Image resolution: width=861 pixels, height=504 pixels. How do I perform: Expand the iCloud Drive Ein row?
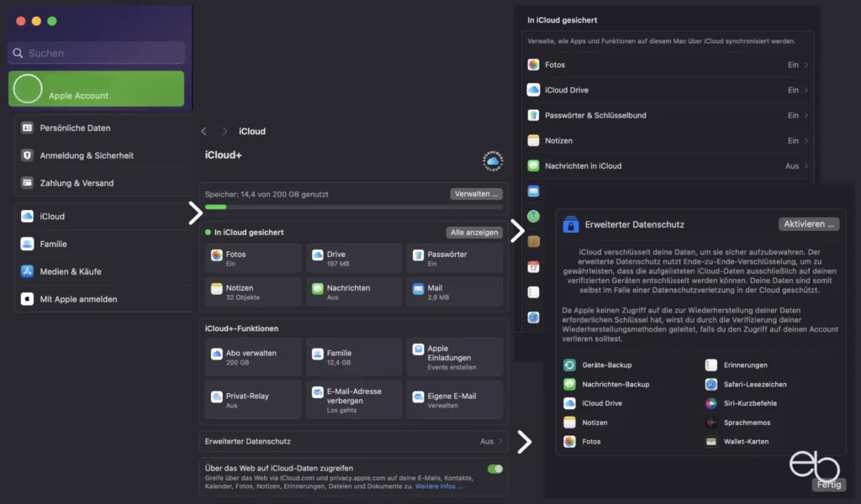pyautogui.click(x=668, y=90)
